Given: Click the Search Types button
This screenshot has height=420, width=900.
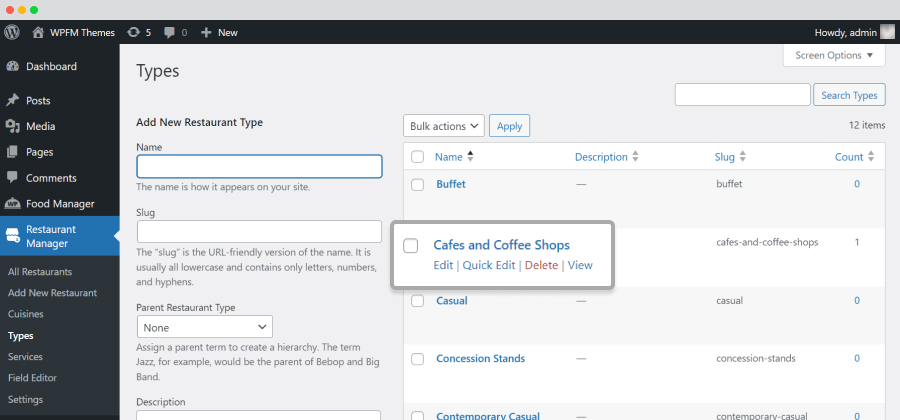Looking at the screenshot, I should pyautogui.click(x=849, y=95).
